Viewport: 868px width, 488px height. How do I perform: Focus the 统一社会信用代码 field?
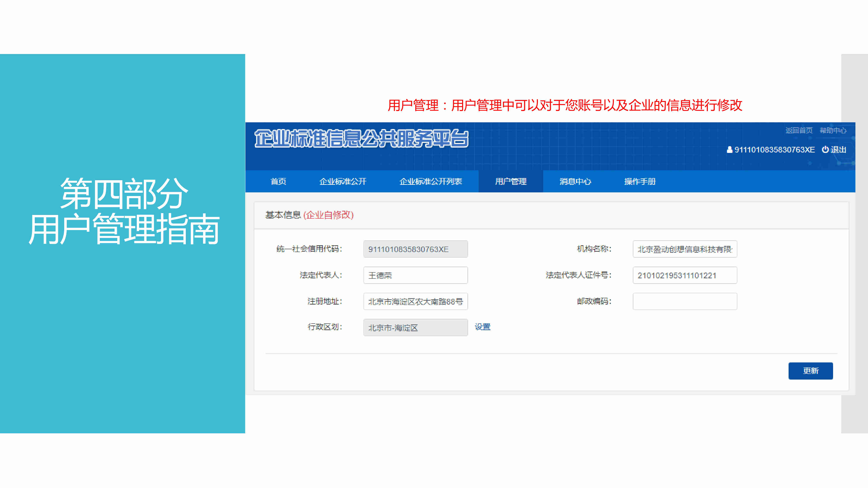(x=416, y=249)
